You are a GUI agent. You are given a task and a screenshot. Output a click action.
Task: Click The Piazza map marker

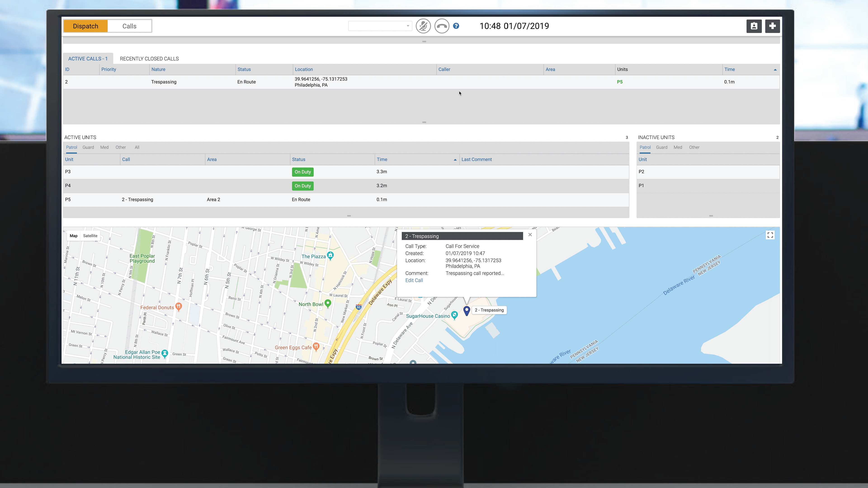pos(330,255)
